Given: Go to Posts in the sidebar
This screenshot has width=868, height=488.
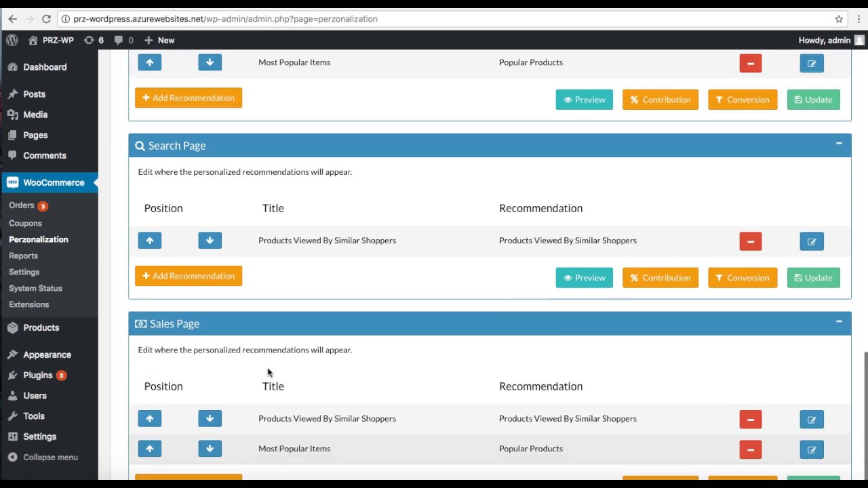Looking at the screenshot, I should [34, 94].
